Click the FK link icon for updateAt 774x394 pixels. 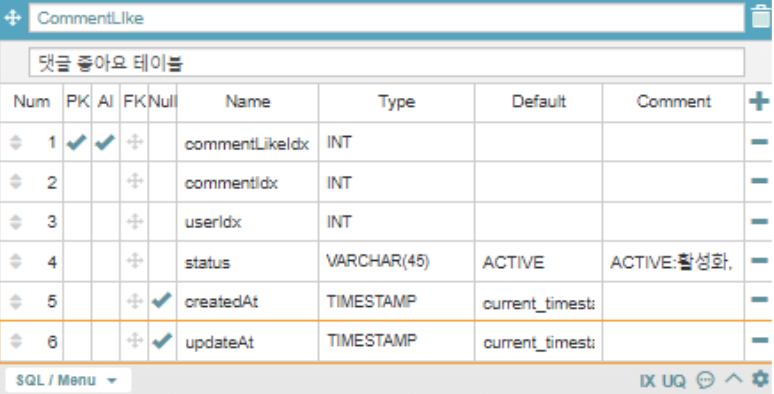pyautogui.click(x=134, y=341)
